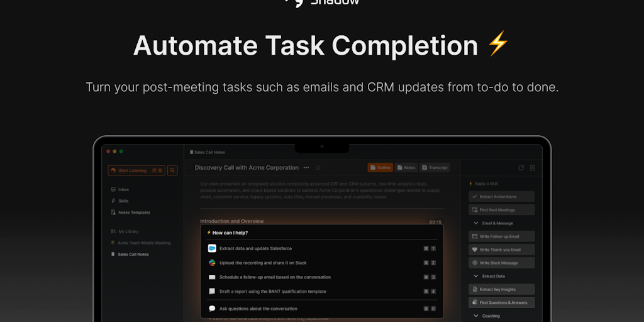The width and height of the screenshot is (644, 322).
Task: Click Extract Action Items skill
Action: coord(501,197)
